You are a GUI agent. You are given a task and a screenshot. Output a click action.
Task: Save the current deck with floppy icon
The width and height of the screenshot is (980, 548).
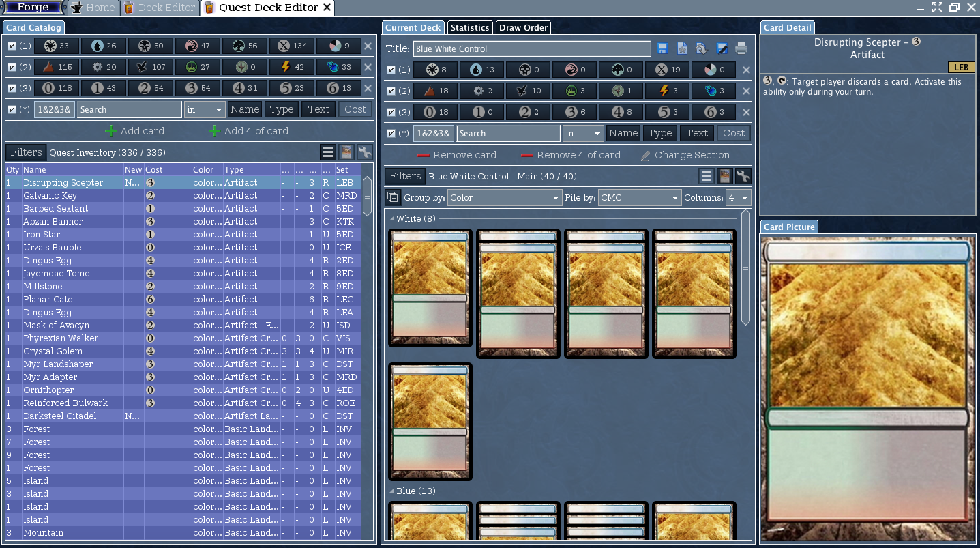pyautogui.click(x=662, y=49)
